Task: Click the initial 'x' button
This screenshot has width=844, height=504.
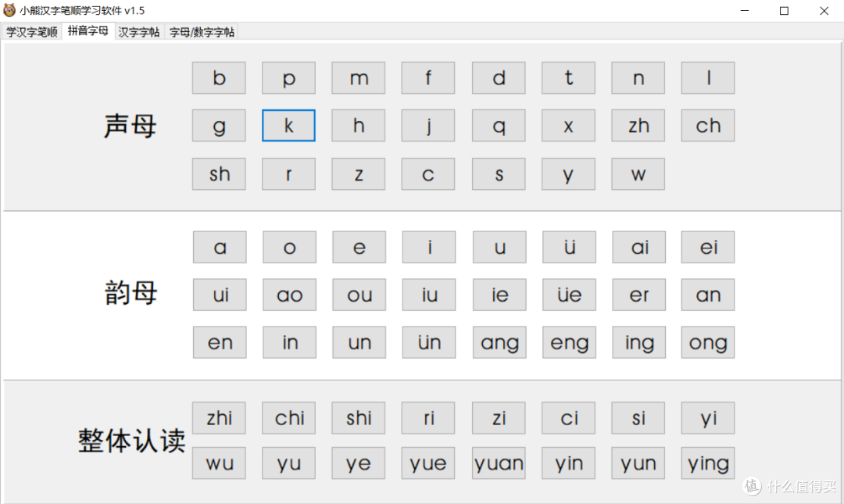Action: [568, 126]
